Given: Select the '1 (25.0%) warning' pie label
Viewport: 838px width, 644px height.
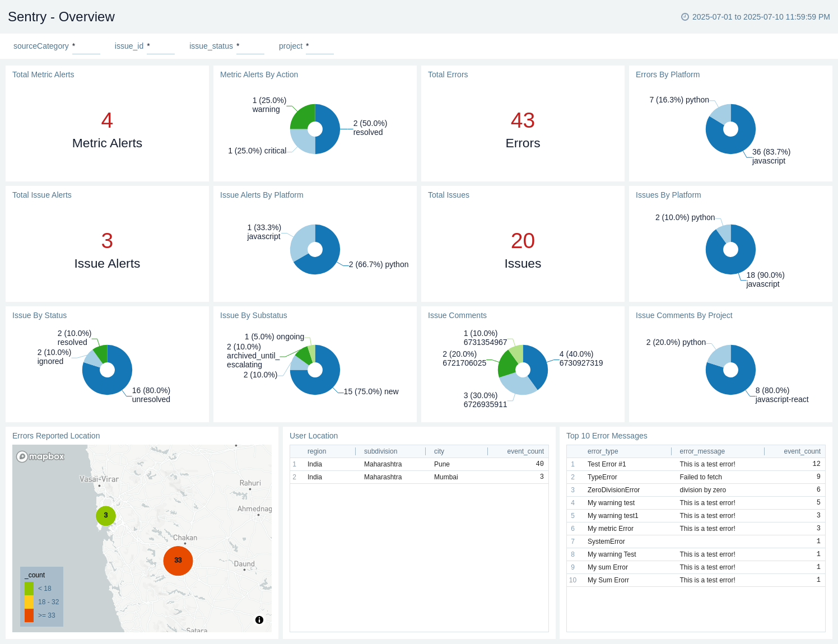Looking at the screenshot, I should (269, 105).
